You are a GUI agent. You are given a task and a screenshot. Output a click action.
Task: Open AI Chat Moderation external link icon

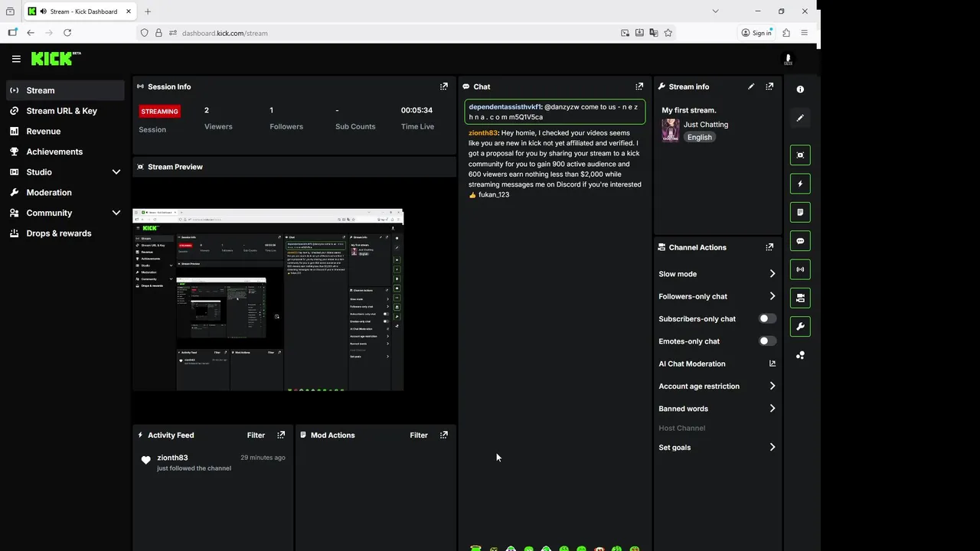click(x=772, y=364)
